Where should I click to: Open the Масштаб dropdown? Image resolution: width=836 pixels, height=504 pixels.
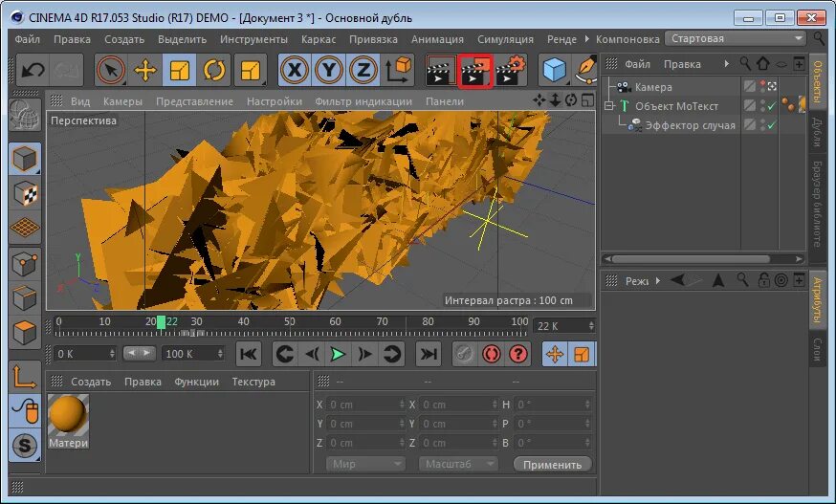tap(458, 464)
